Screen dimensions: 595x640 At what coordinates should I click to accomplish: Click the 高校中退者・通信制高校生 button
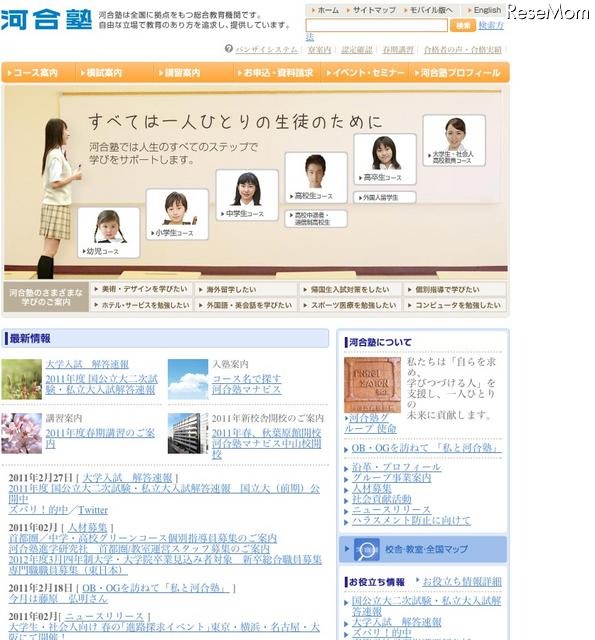coord(316,219)
